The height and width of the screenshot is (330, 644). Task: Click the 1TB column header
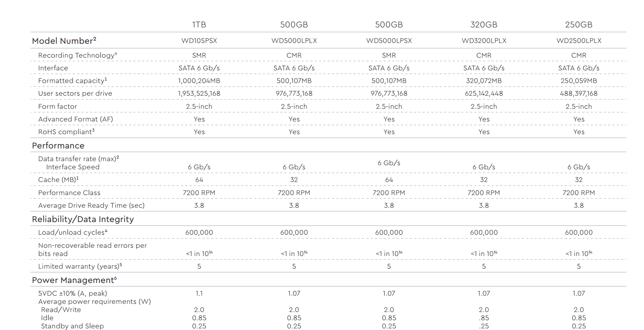click(199, 25)
